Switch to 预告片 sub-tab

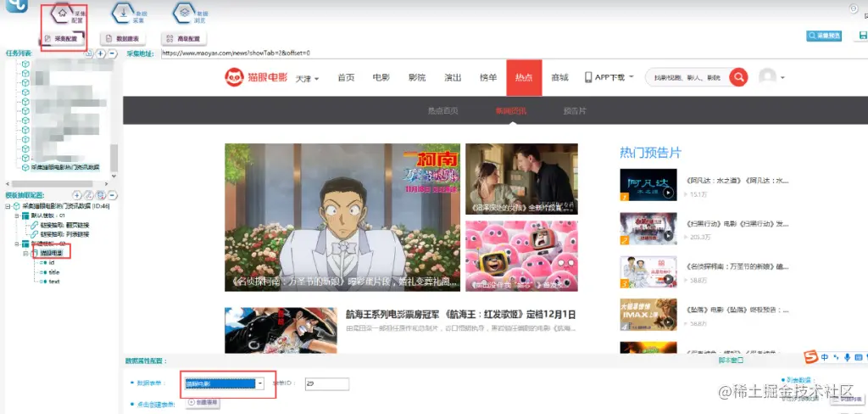(575, 111)
